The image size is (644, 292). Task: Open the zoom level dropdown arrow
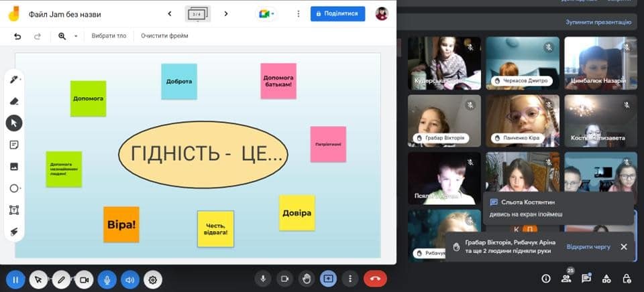[x=76, y=36]
